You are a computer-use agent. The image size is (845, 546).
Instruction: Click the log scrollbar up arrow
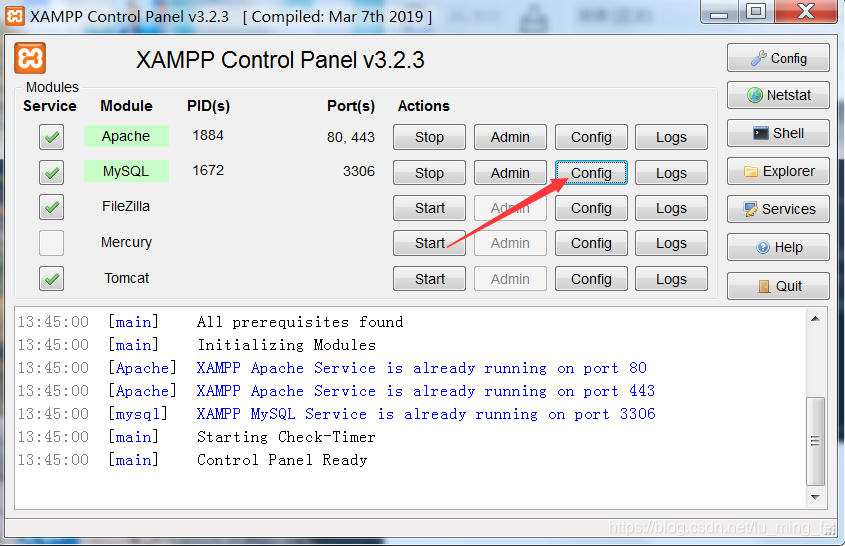pos(815,319)
